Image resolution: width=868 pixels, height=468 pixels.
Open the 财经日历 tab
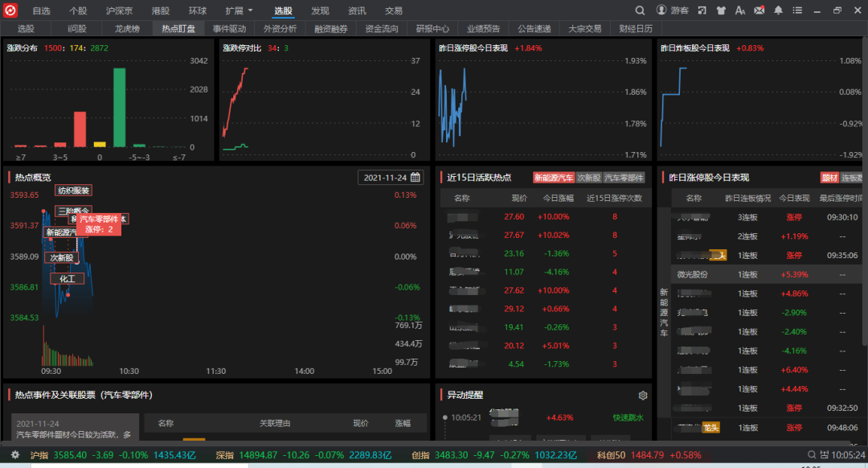coord(636,28)
